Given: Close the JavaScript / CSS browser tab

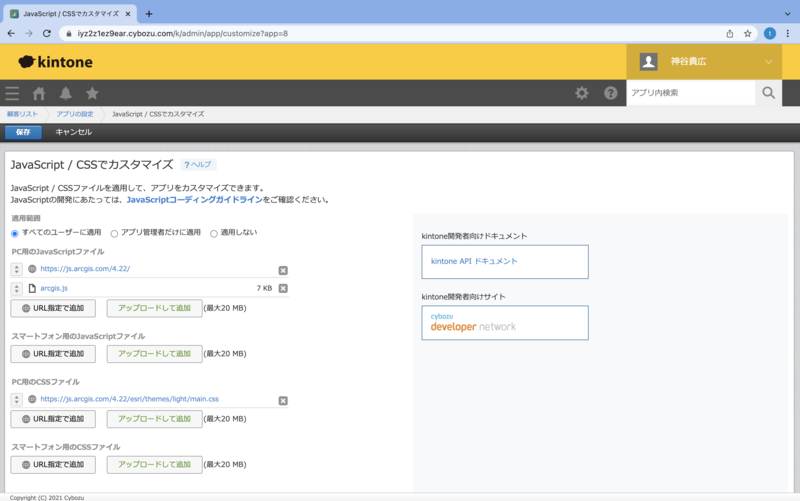Looking at the screenshot, I should [x=128, y=14].
